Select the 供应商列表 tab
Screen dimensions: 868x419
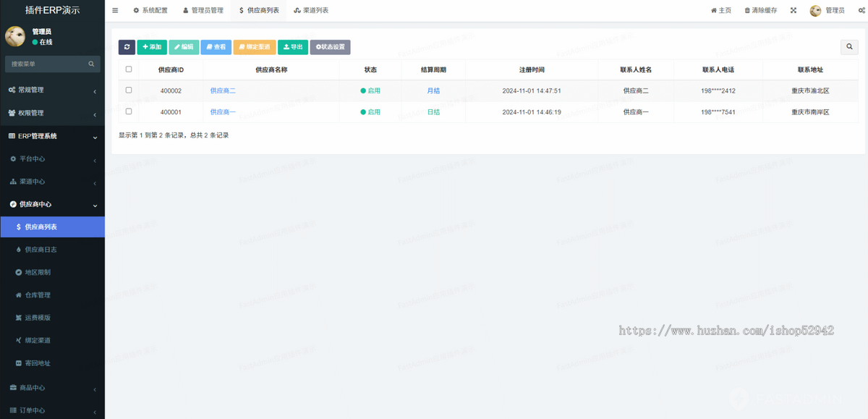(259, 11)
